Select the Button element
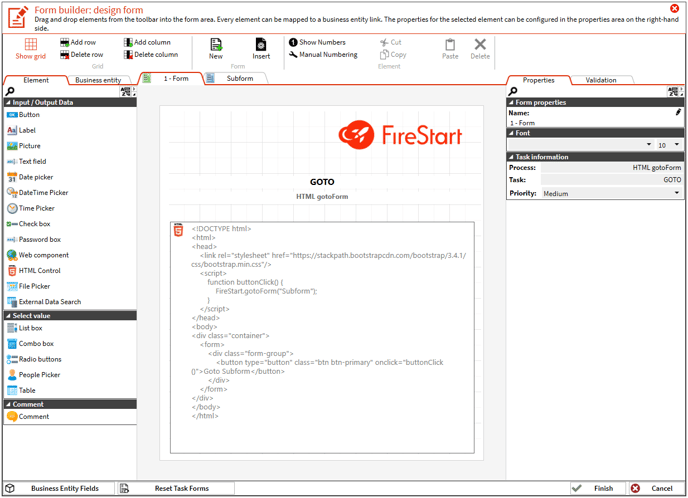 pos(23,115)
